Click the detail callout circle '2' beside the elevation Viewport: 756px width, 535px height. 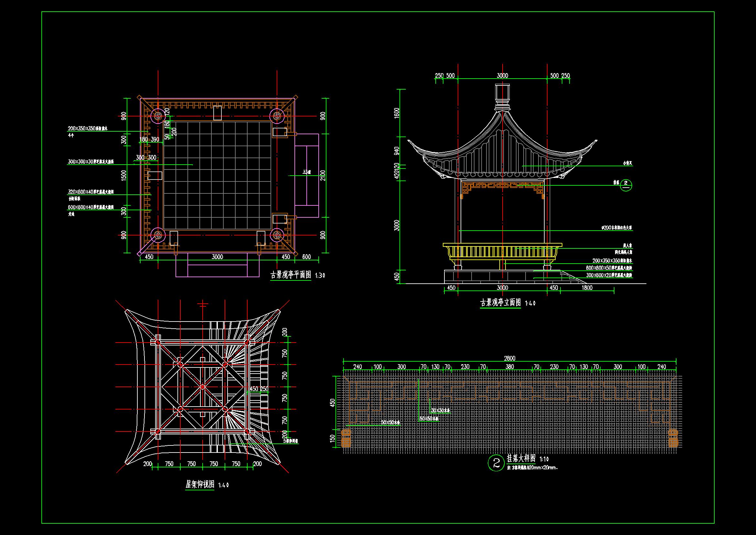click(626, 185)
